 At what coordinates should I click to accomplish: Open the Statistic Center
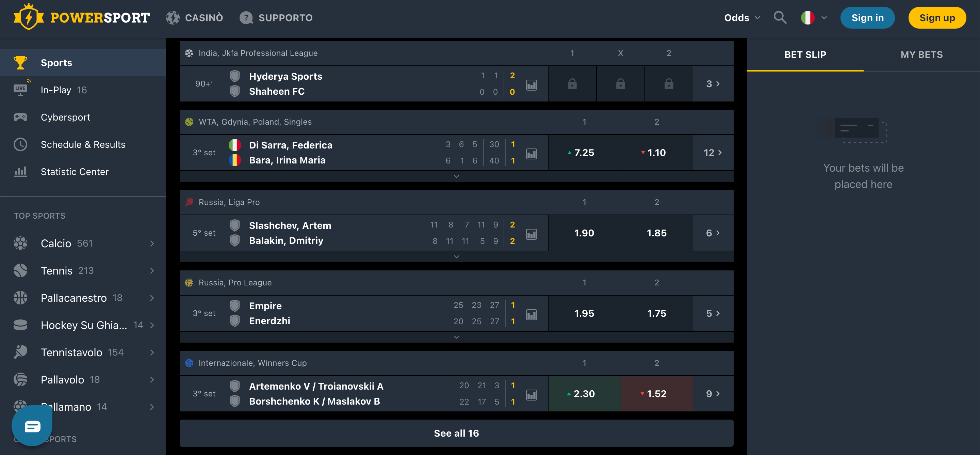click(x=75, y=172)
